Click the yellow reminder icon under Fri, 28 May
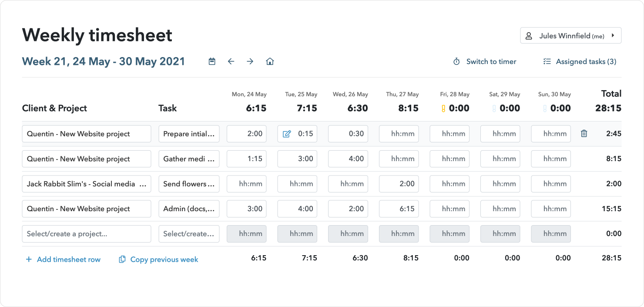 (x=443, y=108)
